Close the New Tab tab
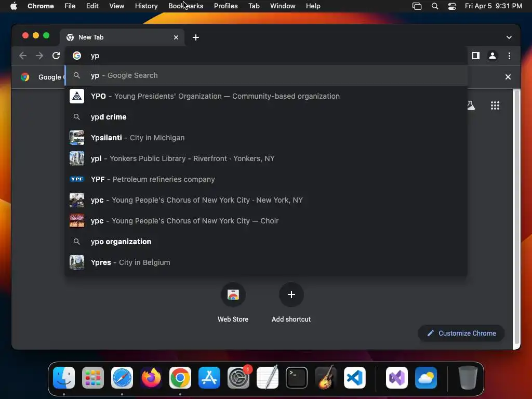Viewport: 532px width, 399px height. tap(176, 37)
